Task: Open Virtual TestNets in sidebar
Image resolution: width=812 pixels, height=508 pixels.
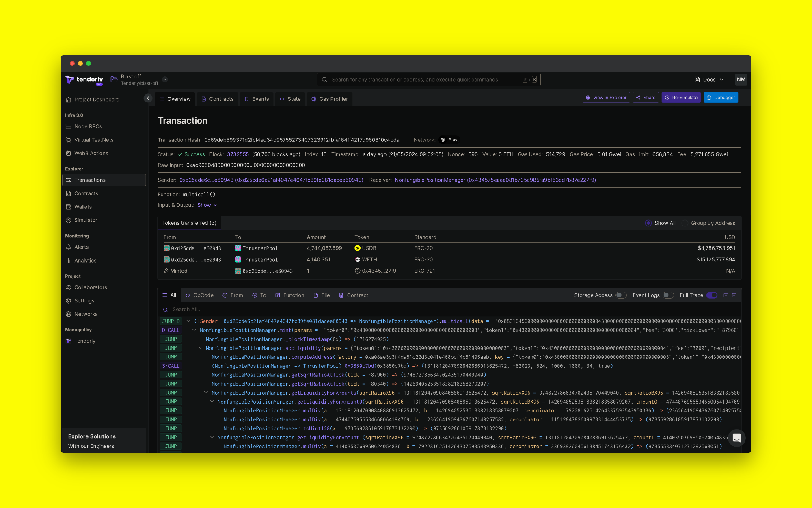Action: [x=94, y=140]
